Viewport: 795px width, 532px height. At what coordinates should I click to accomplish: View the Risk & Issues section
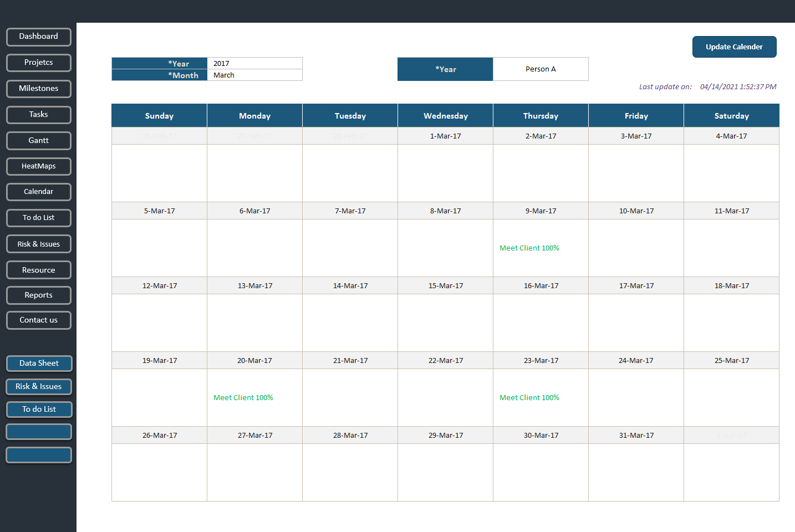point(38,244)
